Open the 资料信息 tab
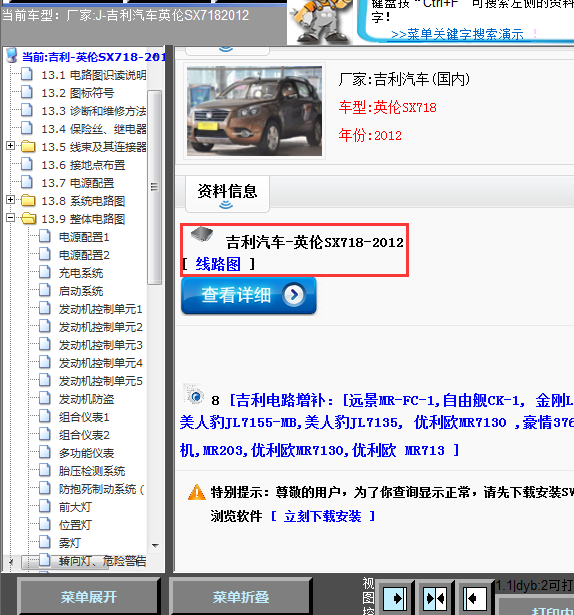Image resolution: width=574 pixels, height=615 pixels. tap(227, 194)
